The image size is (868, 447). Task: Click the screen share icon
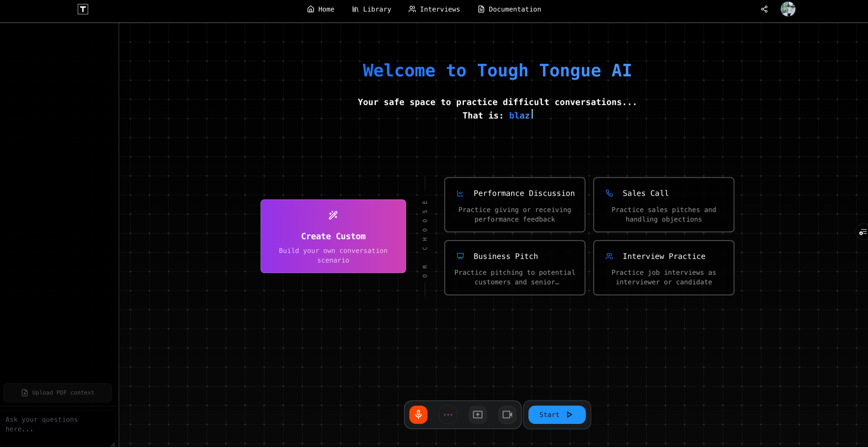[x=477, y=414]
